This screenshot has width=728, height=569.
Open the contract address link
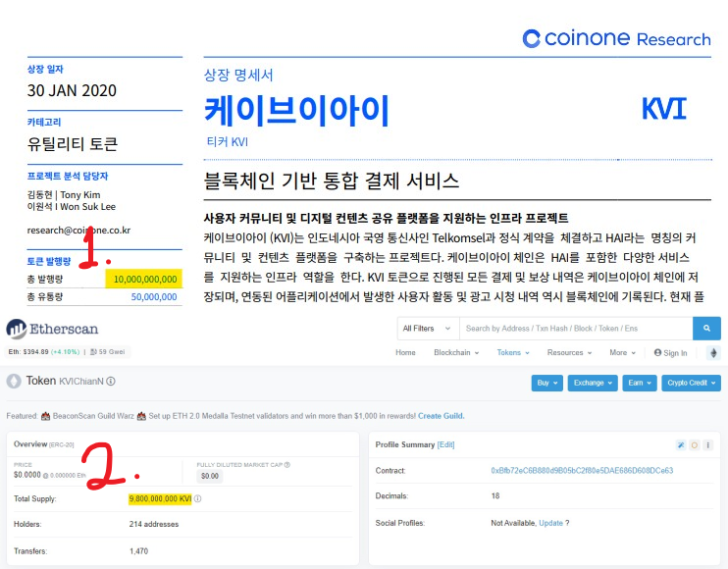pos(582,471)
